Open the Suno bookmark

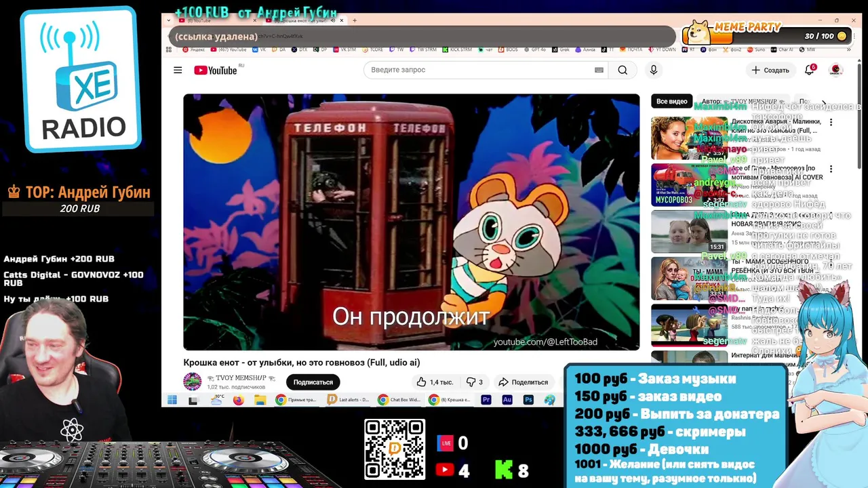point(757,49)
